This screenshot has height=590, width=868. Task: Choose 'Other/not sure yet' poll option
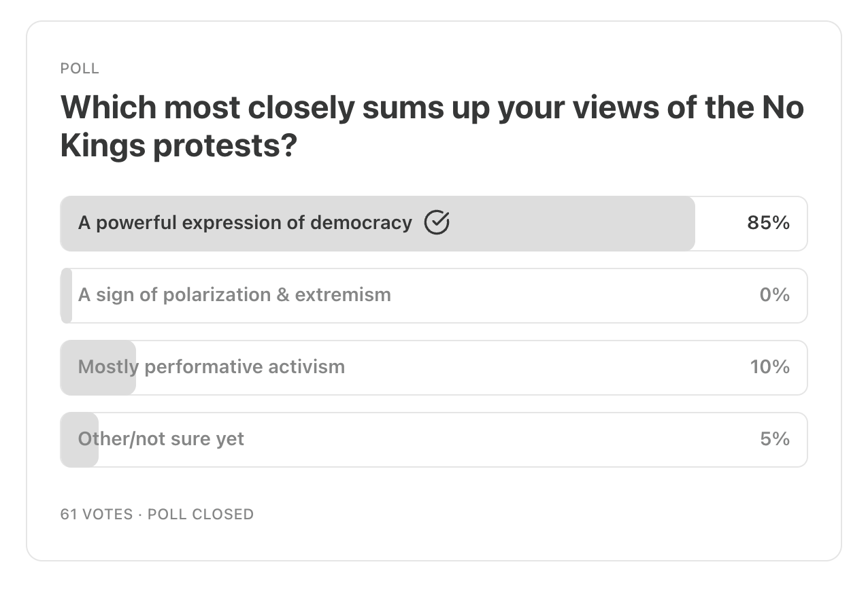click(x=434, y=440)
